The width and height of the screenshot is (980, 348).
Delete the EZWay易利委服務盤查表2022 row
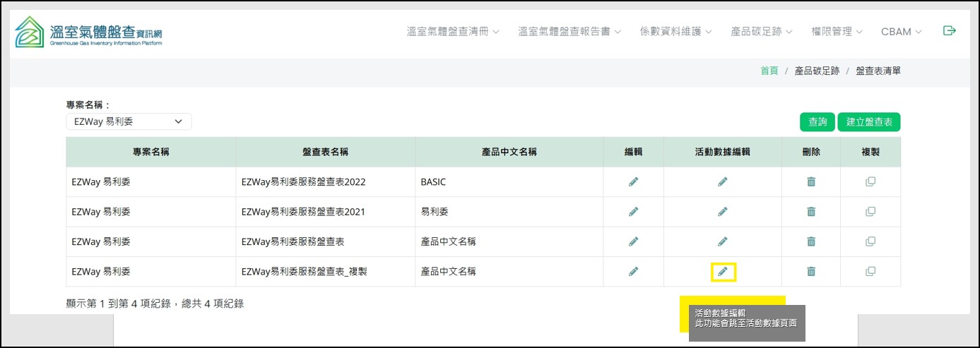[x=811, y=182]
